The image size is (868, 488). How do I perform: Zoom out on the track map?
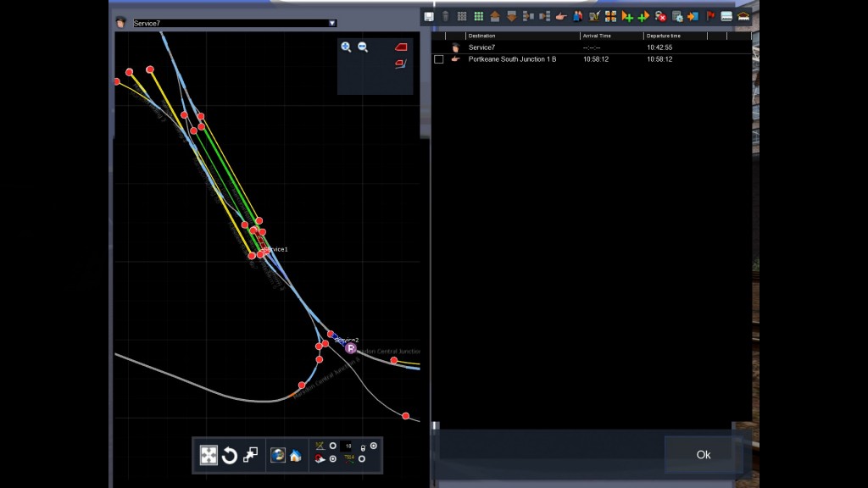pos(363,47)
